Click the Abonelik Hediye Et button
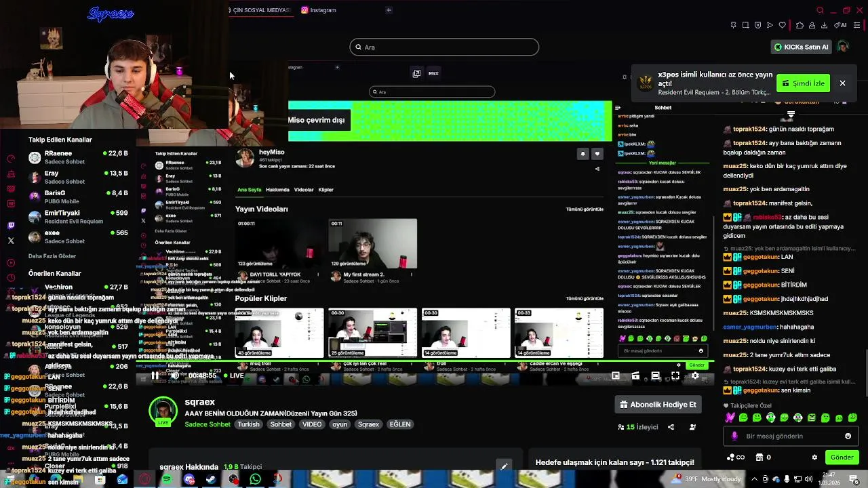The height and width of the screenshot is (488, 868). [658, 405]
